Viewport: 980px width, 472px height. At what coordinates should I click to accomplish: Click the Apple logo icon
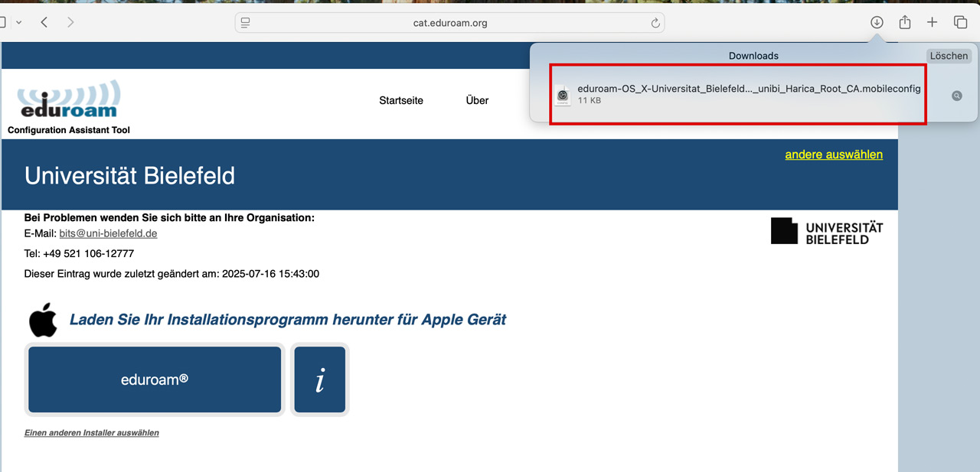point(44,320)
